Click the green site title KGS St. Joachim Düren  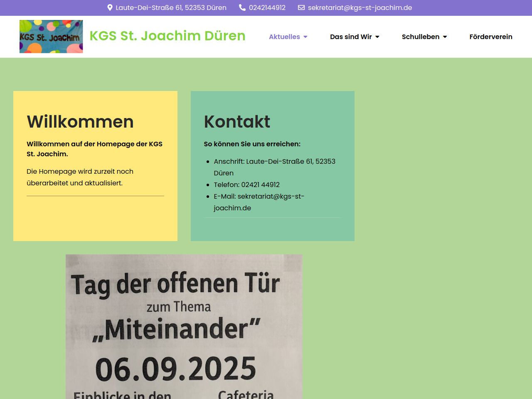(167, 36)
